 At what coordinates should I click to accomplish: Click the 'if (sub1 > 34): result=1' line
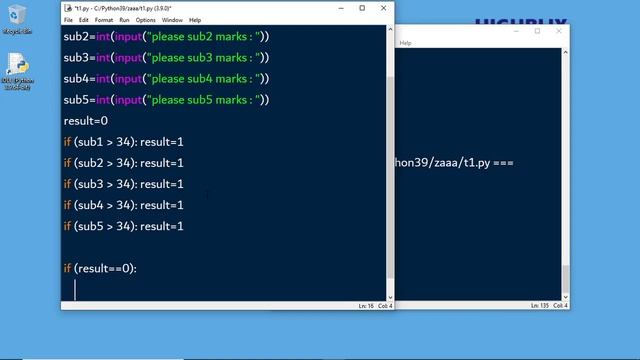pyautogui.click(x=124, y=142)
